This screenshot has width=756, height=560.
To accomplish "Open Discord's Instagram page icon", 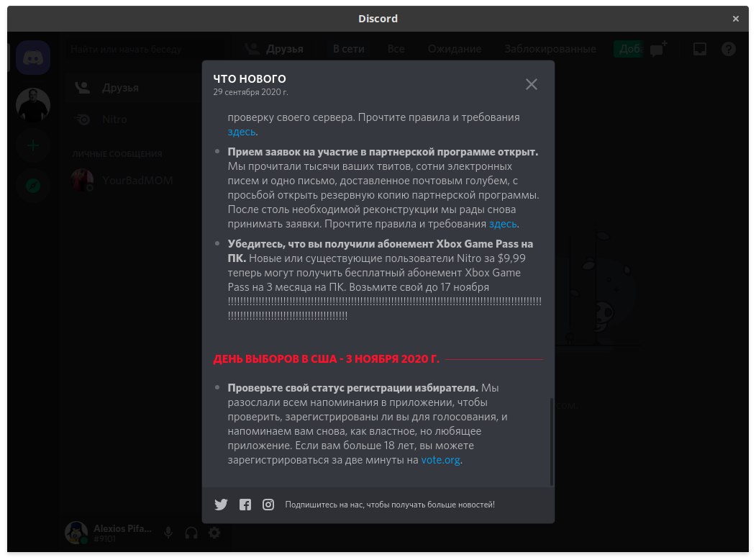I will click(268, 505).
